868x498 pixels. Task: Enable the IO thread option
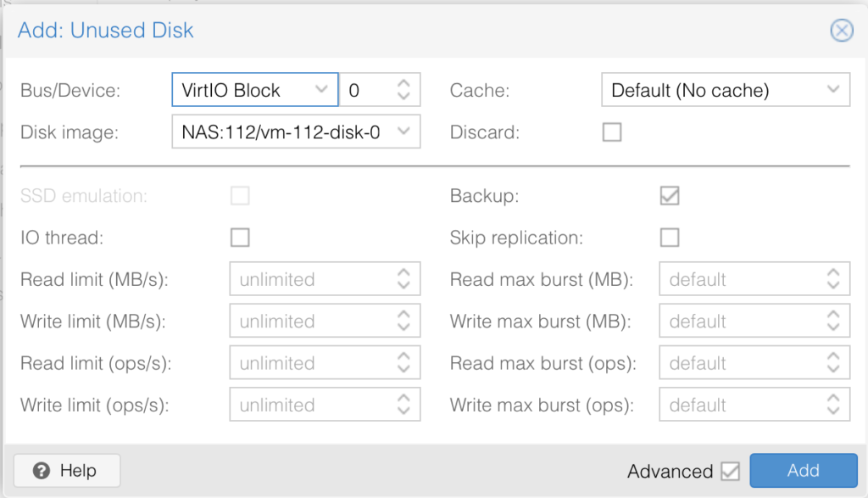(240, 238)
